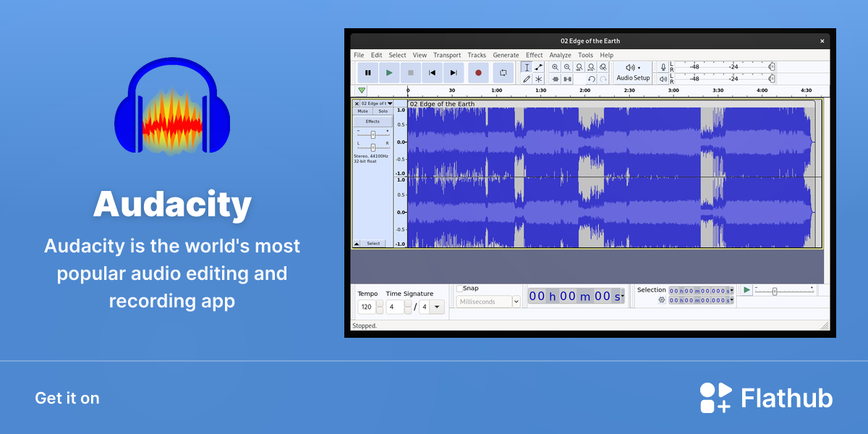The height and width of the screenshot is (434, 868).
Task: Open the selection end time format dropdown
Action: coord(731,299)
